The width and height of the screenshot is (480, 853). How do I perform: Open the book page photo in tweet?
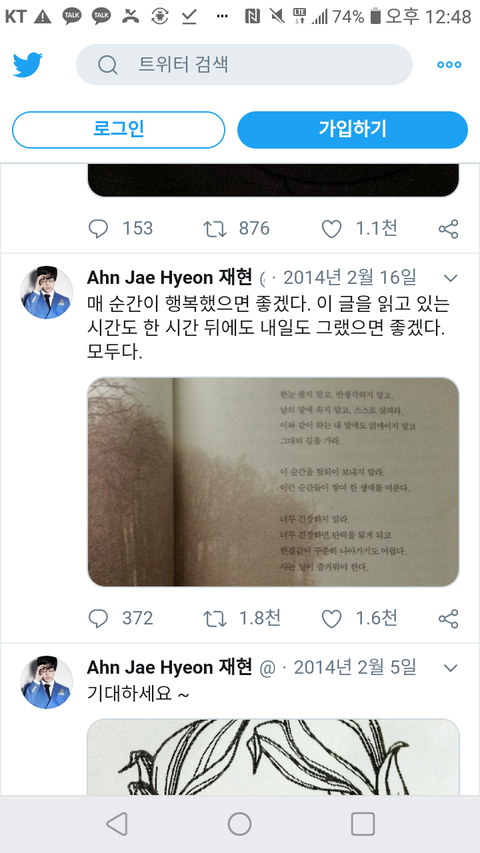pos(273,482)
